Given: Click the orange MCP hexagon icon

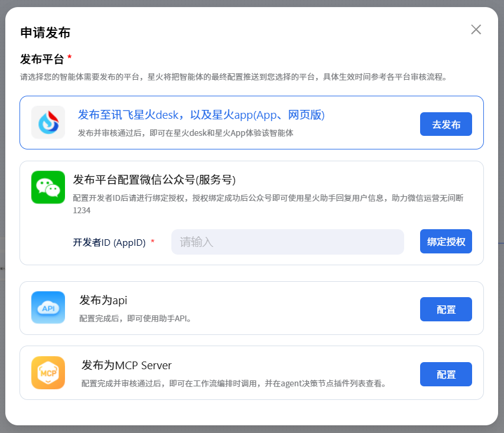Looking at the screenshot, I should click(48, 373).
